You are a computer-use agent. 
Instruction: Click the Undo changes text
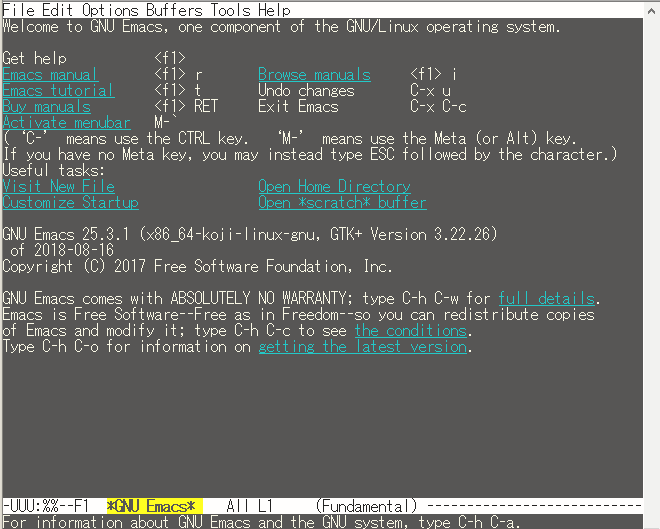(x=306, y=90)
